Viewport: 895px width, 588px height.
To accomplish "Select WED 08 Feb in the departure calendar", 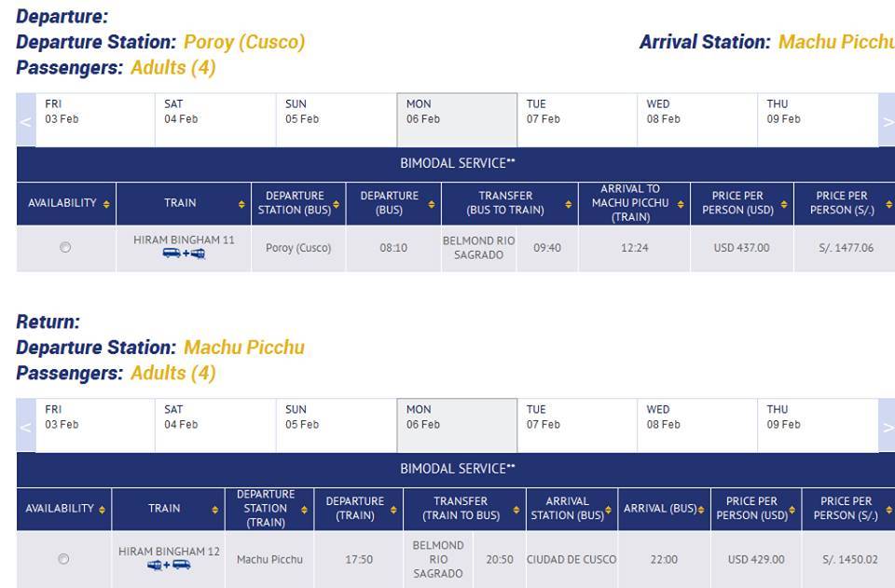I will tap(697, 120).
